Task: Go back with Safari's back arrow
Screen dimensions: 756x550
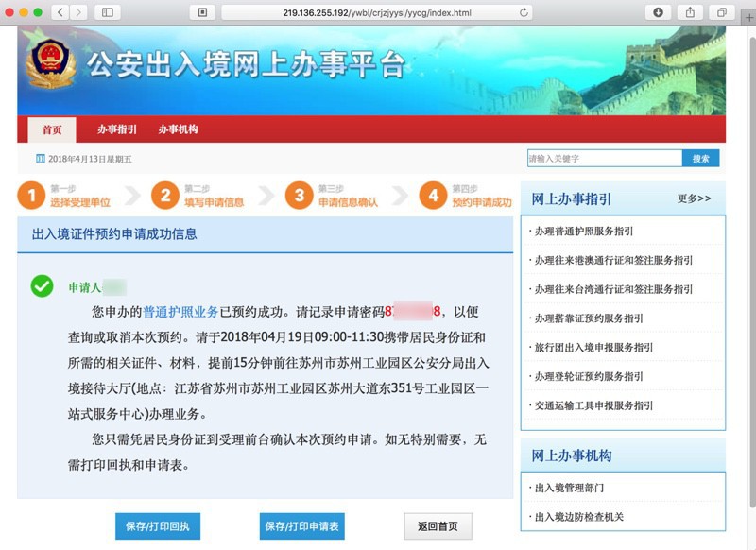Action: pos(60,12)
